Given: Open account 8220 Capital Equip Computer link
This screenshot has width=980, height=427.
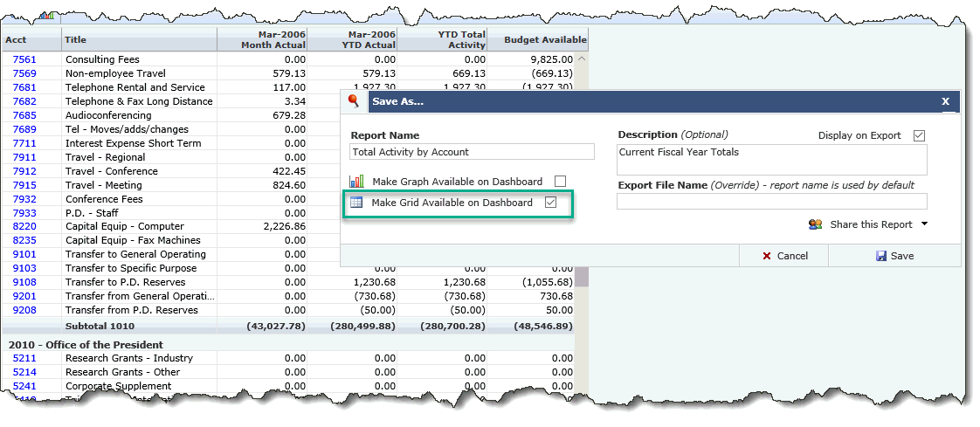Looking at the screenshot, I should tap(24, 226).
